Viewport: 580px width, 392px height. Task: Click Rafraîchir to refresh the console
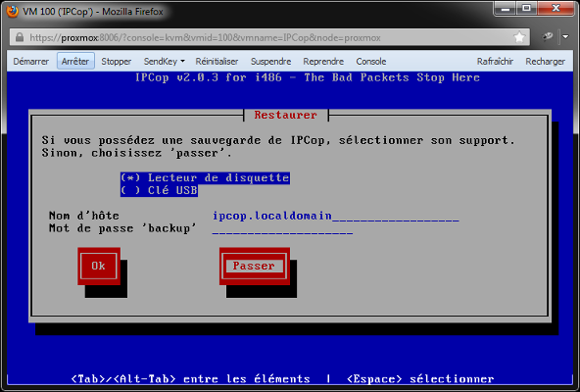[495, 61]
